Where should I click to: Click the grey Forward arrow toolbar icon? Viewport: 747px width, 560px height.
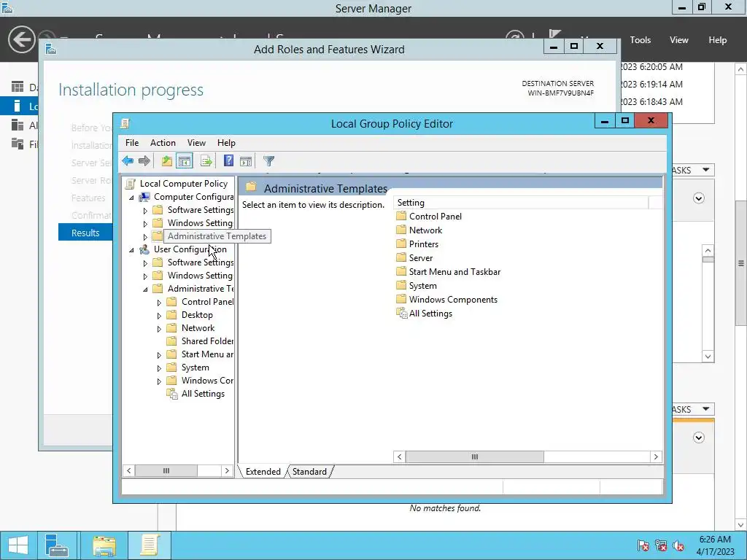pyautogui.click(x=144, y=161)
